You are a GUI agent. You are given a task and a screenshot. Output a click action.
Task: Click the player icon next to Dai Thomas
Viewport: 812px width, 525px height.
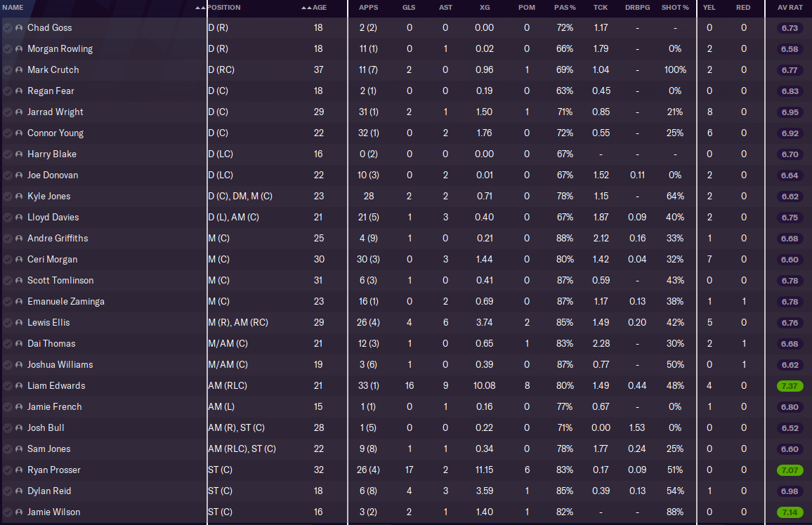19,344
